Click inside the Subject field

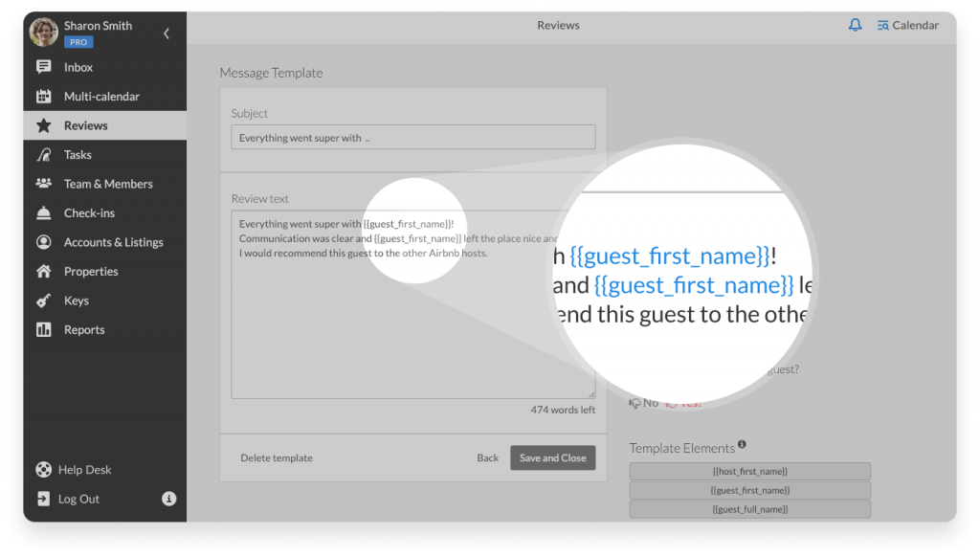[412, 137]
